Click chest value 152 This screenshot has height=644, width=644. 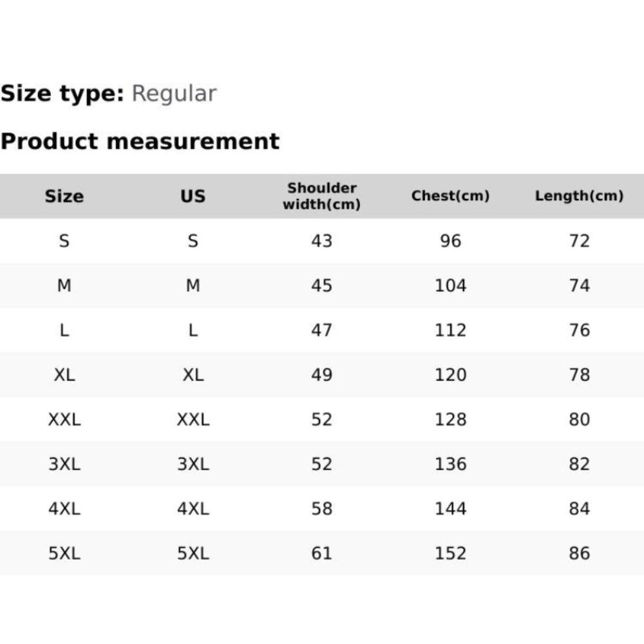pyautogui.click(x=451, y=553)
